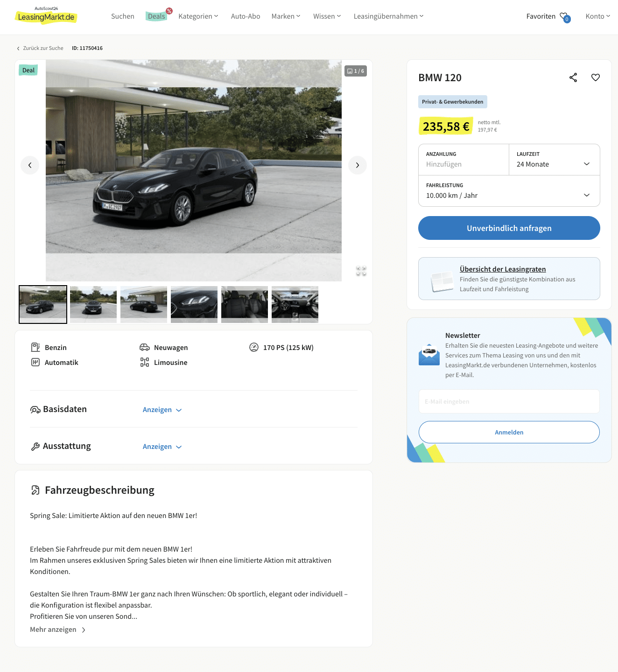
Task: Open the Deals navigation item
Action: 157,16
